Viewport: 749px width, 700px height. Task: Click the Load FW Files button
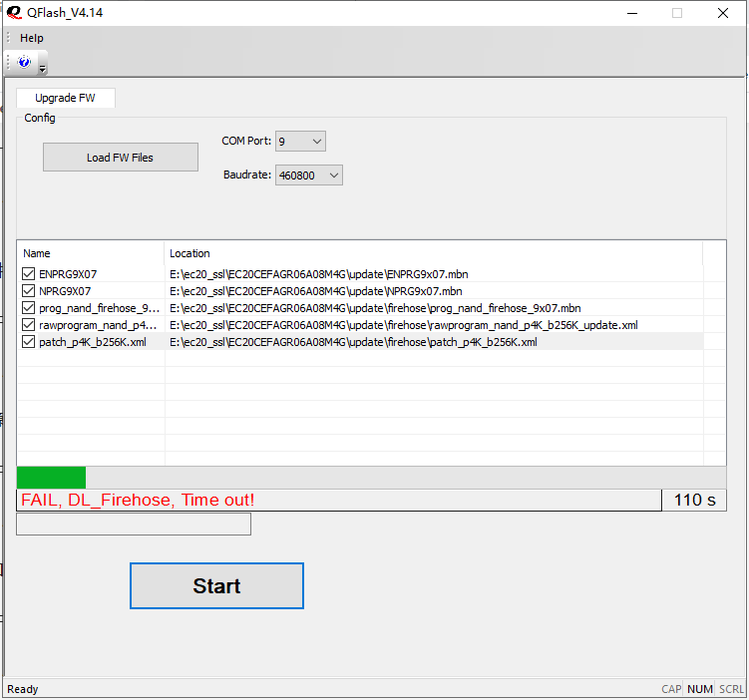pos(121,158)
